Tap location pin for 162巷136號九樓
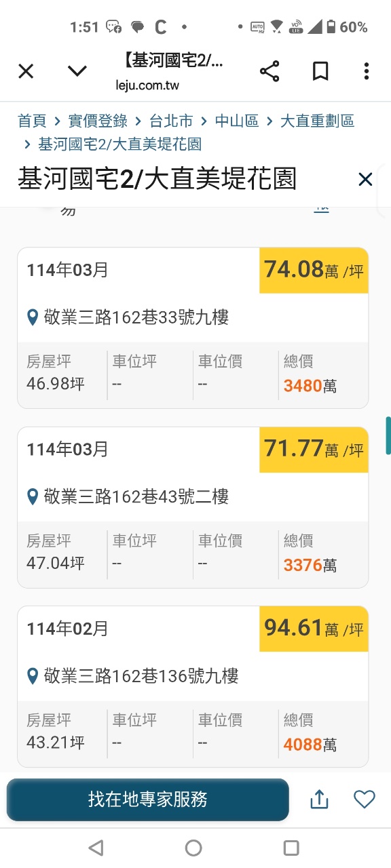Image resolution: width=391 pixels, height=868 pixels. coord(32,676)
